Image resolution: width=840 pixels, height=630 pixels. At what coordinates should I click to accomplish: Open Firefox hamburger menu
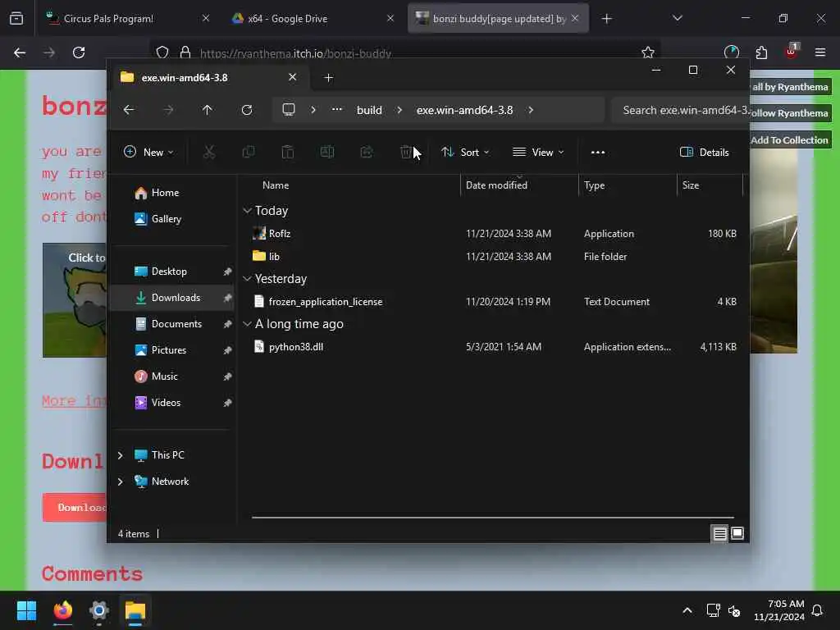point(819,52)
